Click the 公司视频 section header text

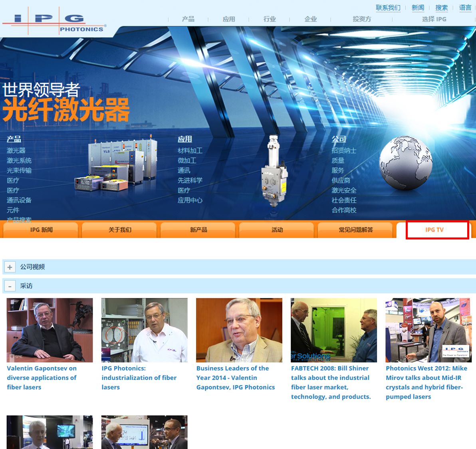32,267
